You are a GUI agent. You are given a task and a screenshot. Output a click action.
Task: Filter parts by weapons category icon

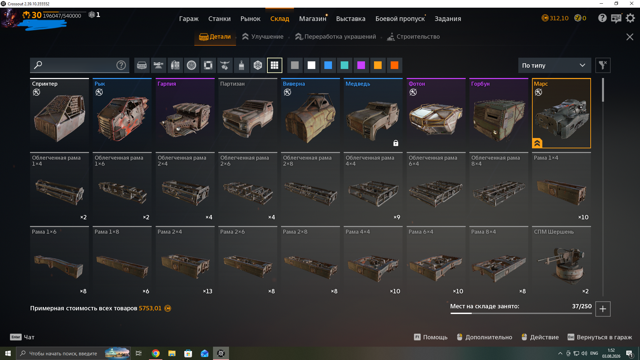(x=158, y=65)
